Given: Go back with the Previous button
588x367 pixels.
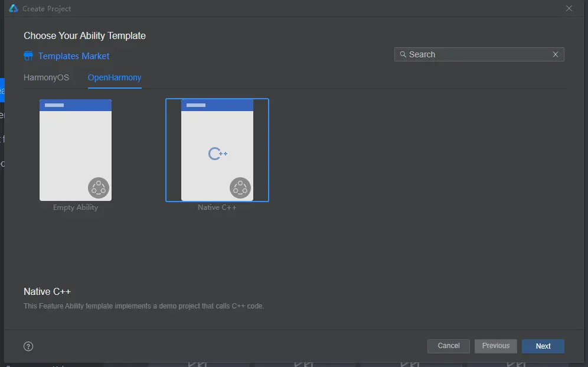Looking at the screenshot, I should (496, 346).
